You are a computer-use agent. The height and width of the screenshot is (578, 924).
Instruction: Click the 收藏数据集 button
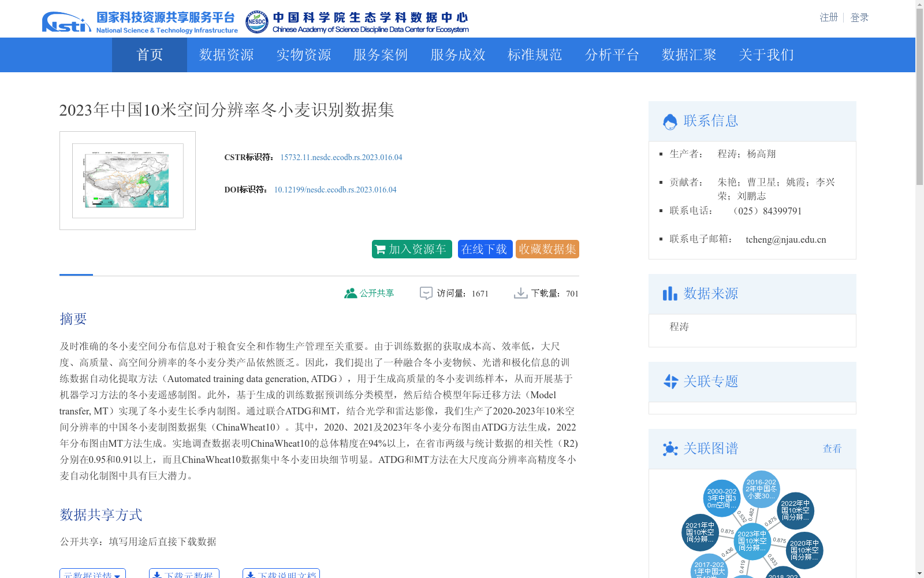(x=547, y=249)
